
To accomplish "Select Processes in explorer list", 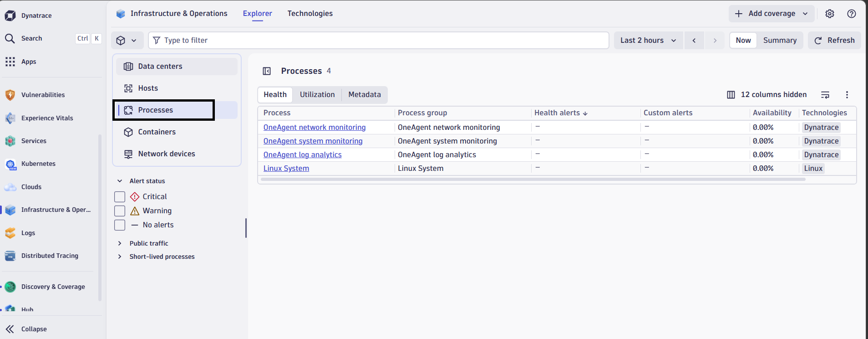I will click(177, 110).
